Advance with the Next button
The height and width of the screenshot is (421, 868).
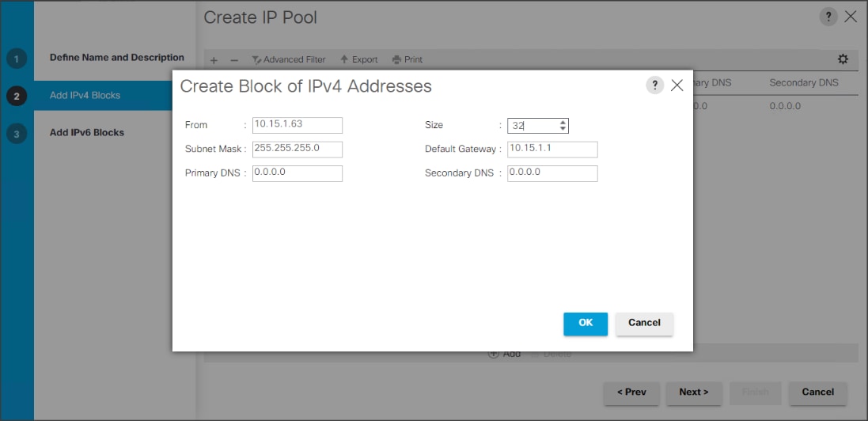(x=694, y=393)
